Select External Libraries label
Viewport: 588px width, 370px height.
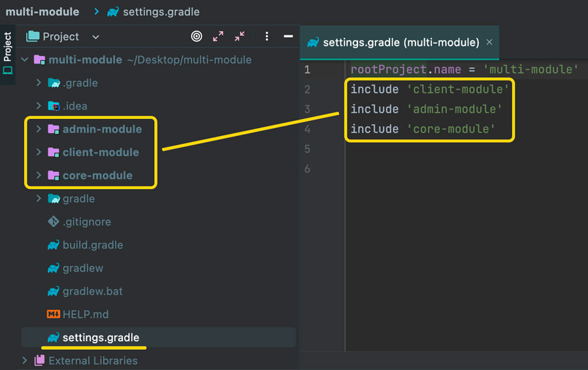[x=93, y=360]
